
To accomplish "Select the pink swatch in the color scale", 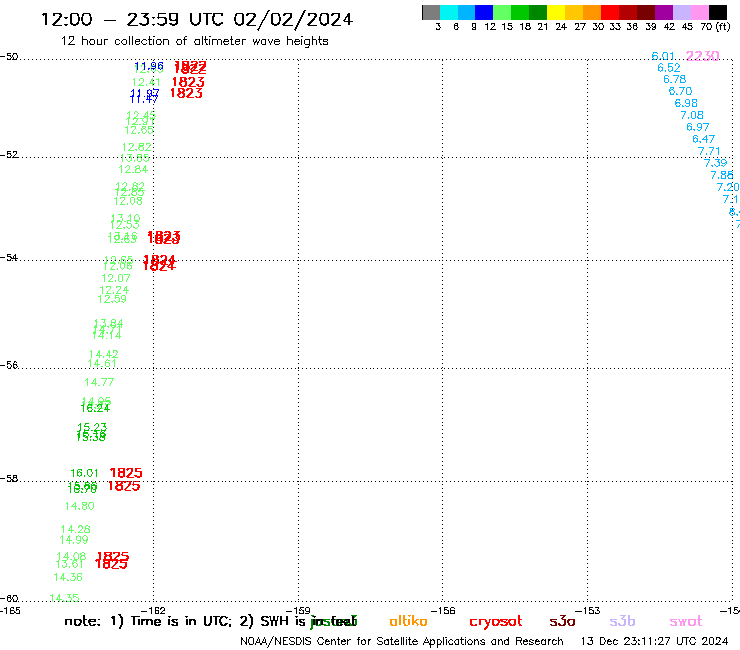I will click(x=700, y=12).
